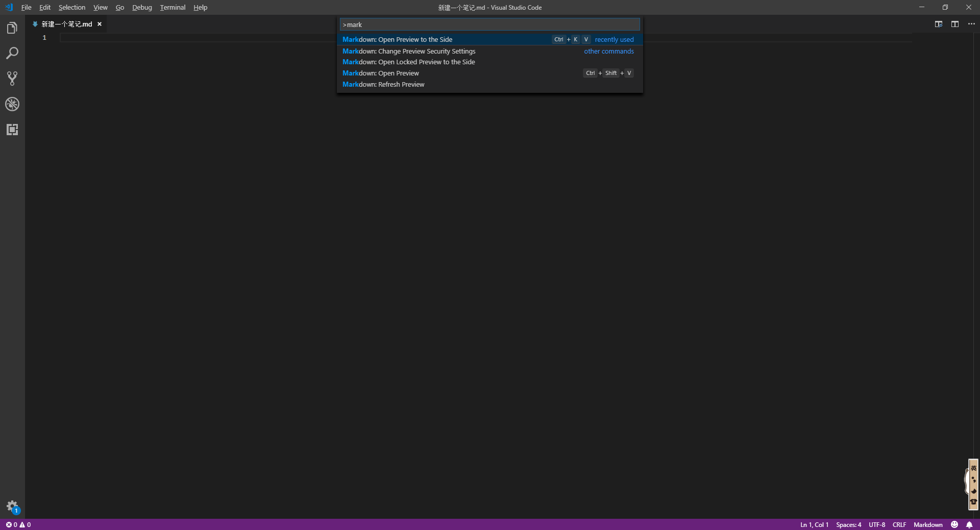Run Markdown: Refresh Preview command
980x530 pixels.
coord(489,84)
